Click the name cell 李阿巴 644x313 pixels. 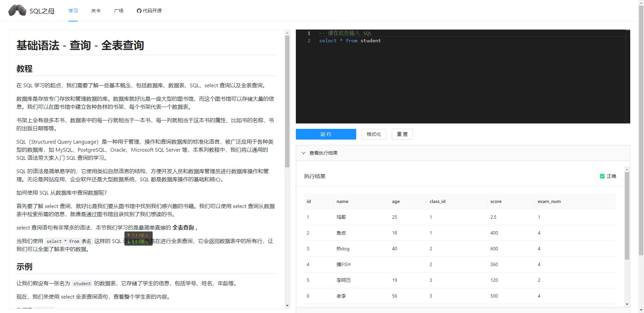point(343,280)
